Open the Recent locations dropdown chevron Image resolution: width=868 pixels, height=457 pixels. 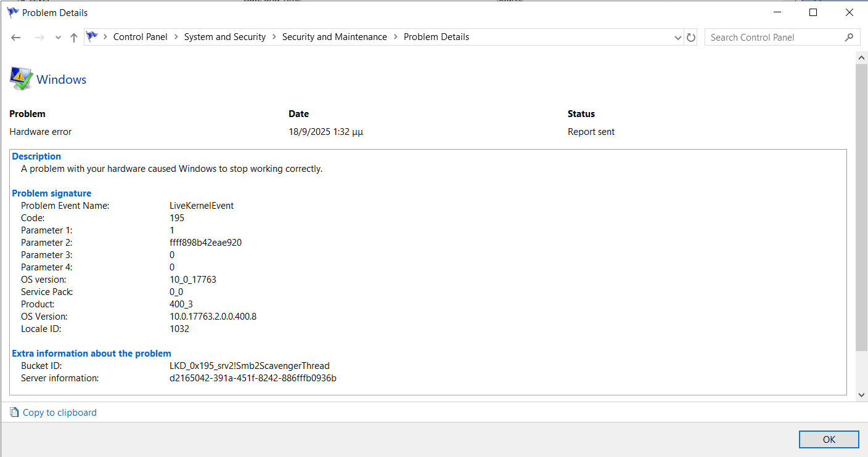coord(58,38)
